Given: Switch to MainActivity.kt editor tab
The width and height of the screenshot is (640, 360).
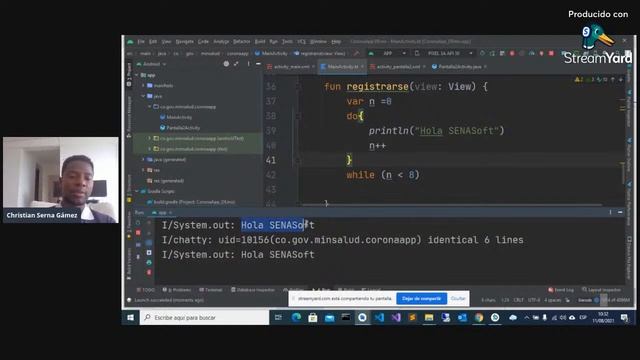Looking at the screenshot, I should coord(342,67).
